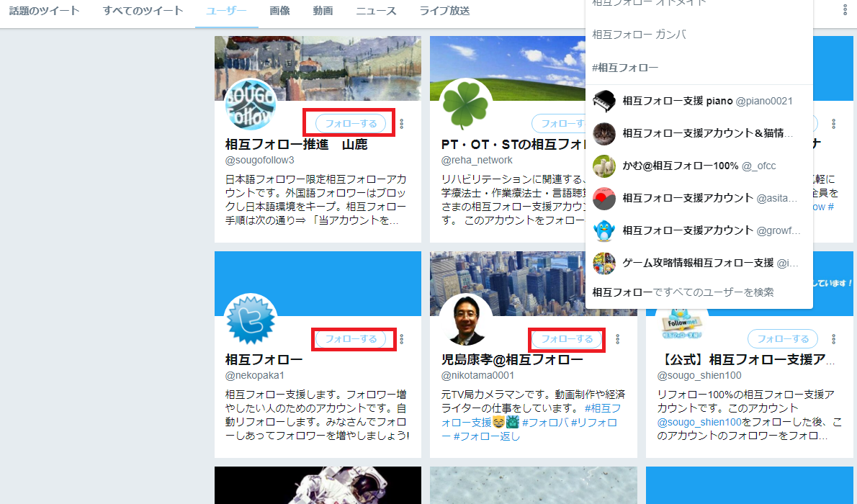Select suggested user 相互フォロー支援 piano

click(x=699, y=101)
